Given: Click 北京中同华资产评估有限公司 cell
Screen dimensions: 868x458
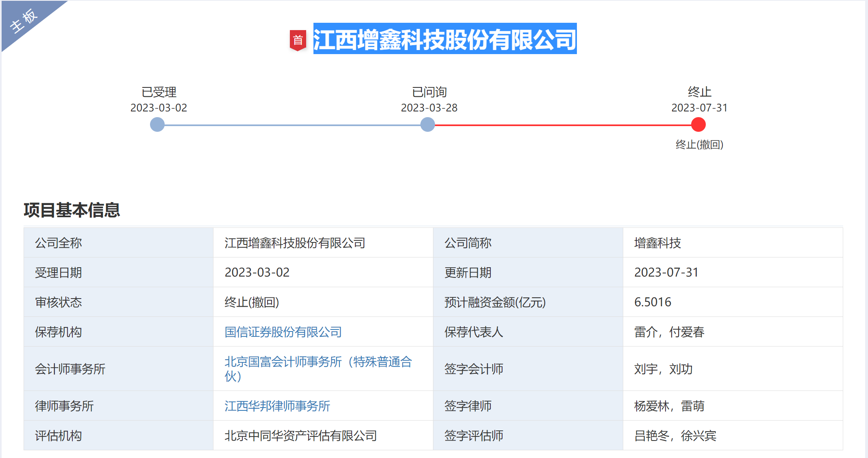Looking at the screenshot, I should pos(323,436).
